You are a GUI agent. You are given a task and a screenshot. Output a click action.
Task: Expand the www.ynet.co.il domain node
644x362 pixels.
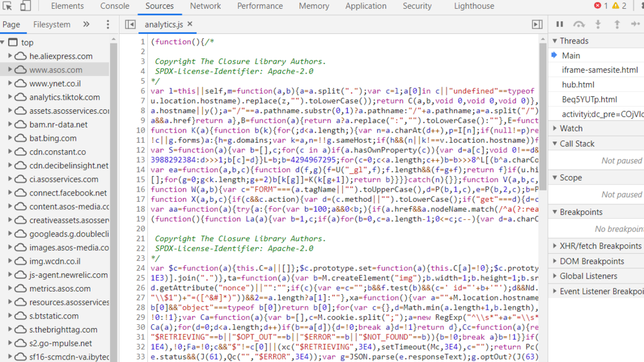10,84
